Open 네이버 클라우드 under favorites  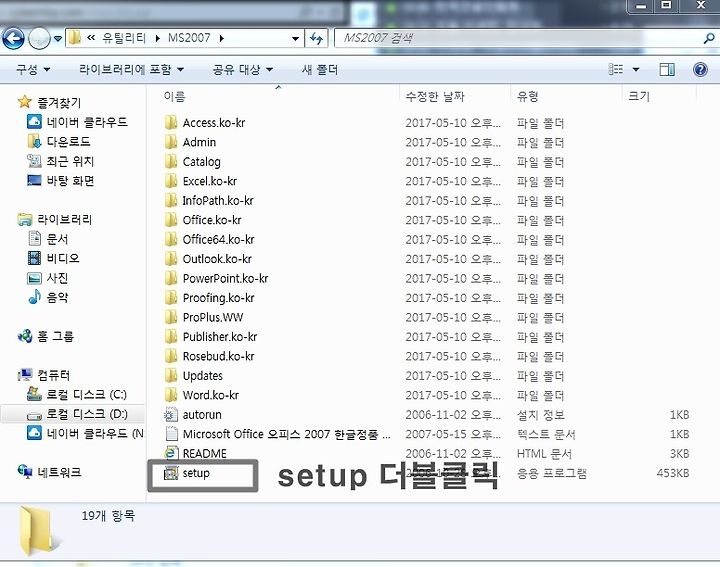(x=87, y=122)
